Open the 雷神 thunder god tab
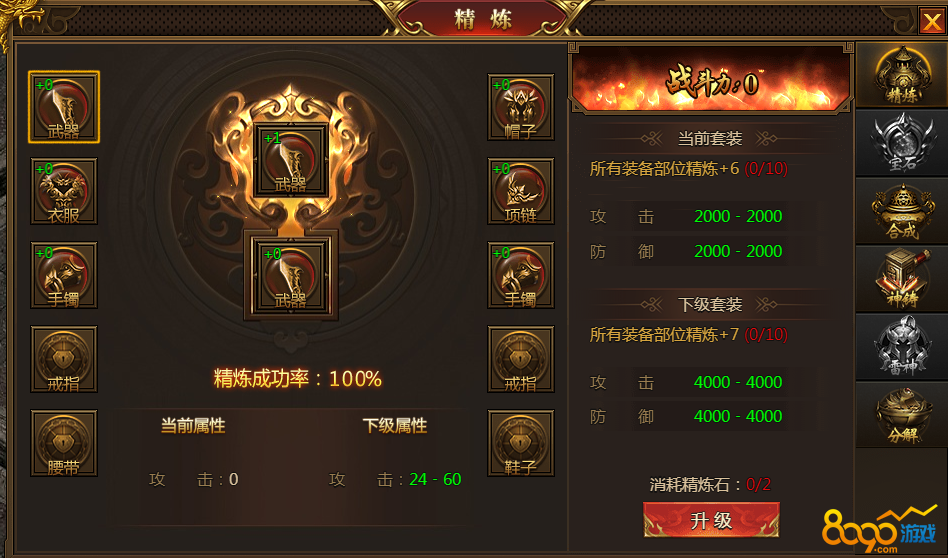Viewport: 948px width, 558px height. 901,347
